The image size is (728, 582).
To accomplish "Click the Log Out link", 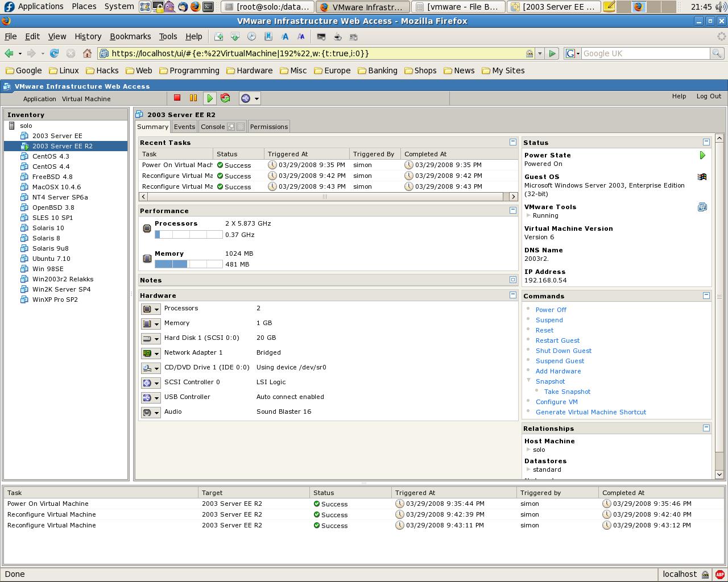I will [709, 96].
